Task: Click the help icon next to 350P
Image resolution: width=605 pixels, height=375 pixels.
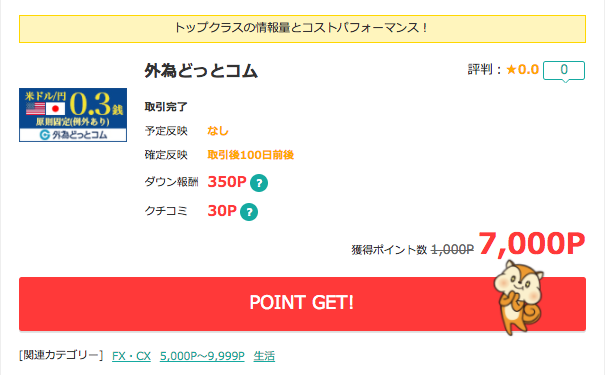Action: [259, 183]
